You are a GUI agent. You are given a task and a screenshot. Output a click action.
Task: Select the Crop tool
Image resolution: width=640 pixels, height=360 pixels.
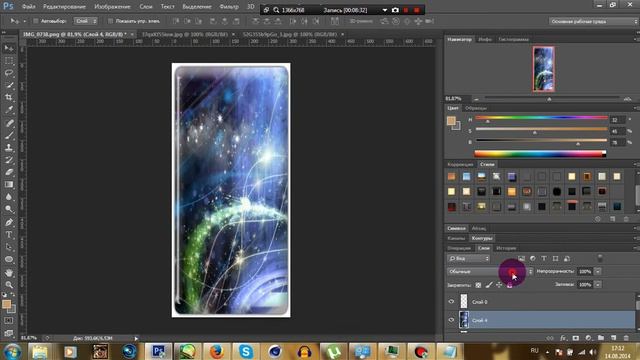point(9,98)
